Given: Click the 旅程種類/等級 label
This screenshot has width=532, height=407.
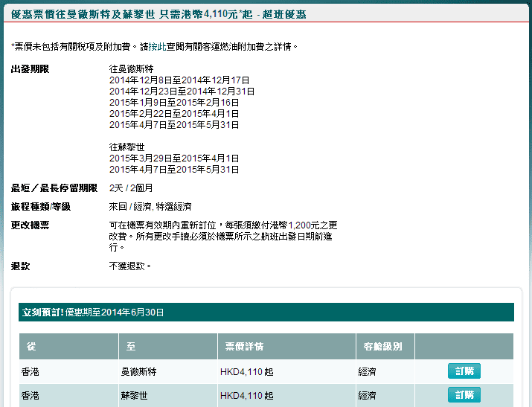Looking at the screenshot, I should pyautogui.click(x=41, y=206).
